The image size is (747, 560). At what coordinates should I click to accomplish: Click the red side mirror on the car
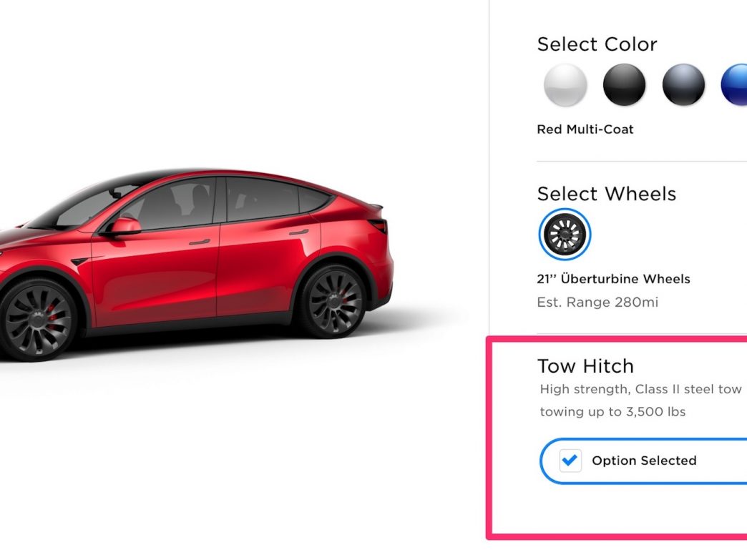tap(125, 226)
